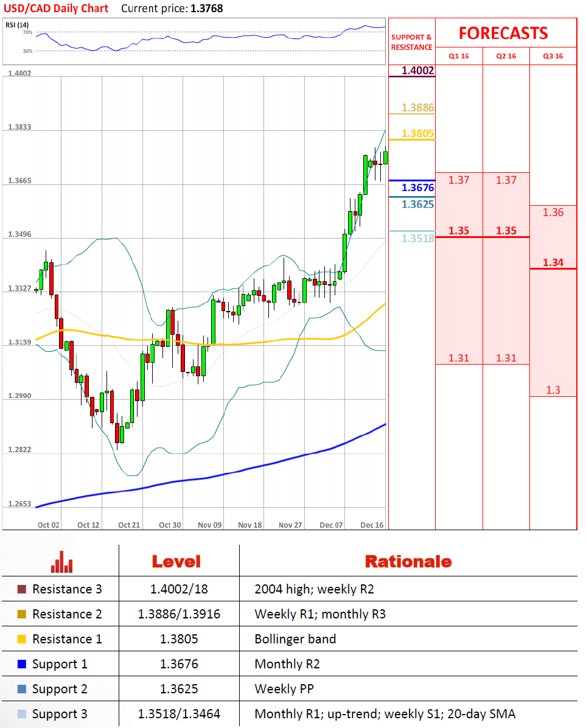Click 'Monthly R2' rationale
This screenshot has height=728, width=586.
[x=287, y=665]
